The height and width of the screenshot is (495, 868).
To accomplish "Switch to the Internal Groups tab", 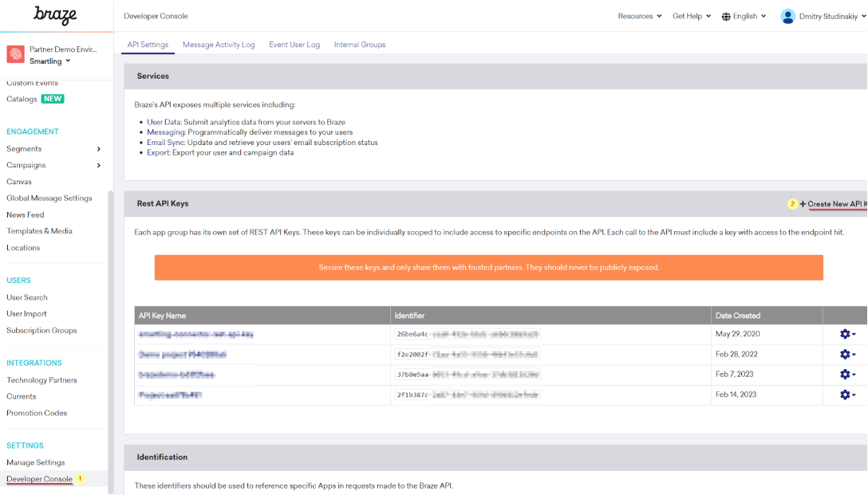I will click(x=360, y=45).
